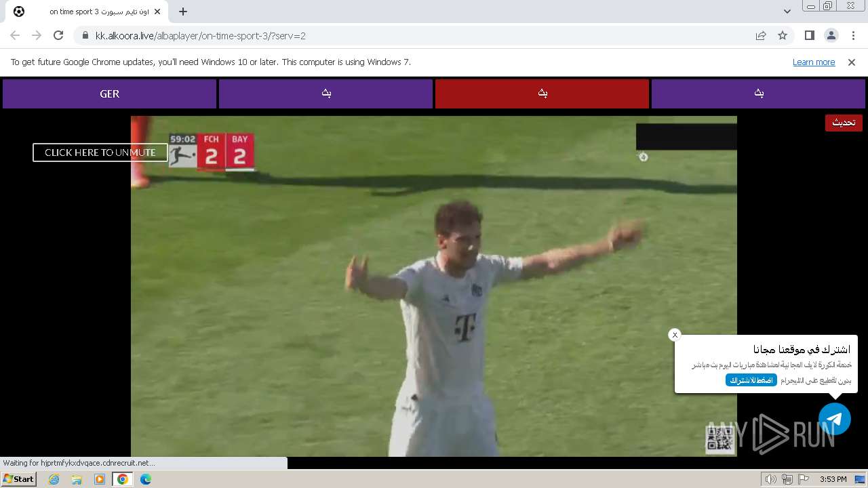View site information lock icon
The image size is (868, 488).
click(85, 36)
